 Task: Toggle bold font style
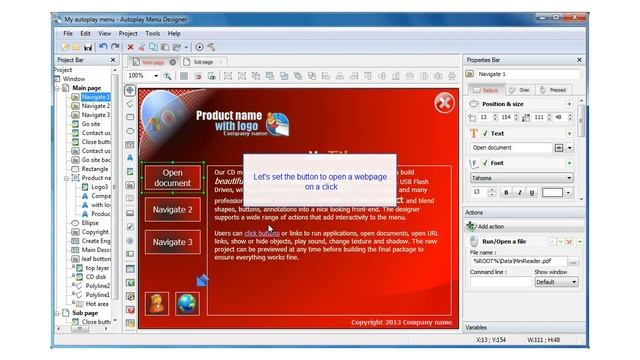[x=506, y=192]
